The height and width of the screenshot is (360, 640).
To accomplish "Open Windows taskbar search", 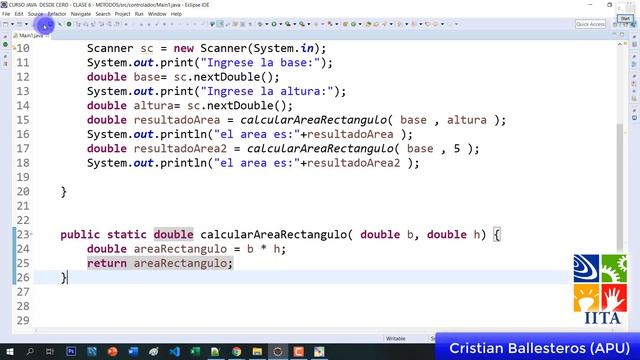I will [30, 351].
